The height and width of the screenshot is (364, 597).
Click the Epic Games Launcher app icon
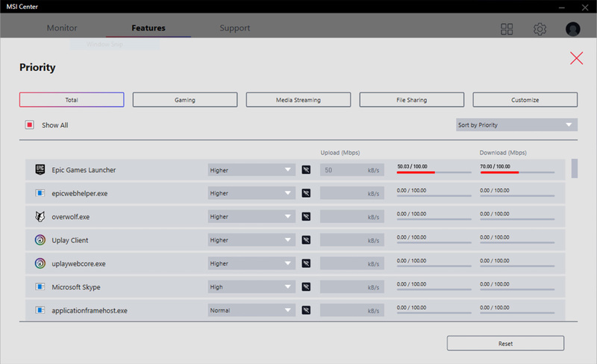tap(40, 169)
